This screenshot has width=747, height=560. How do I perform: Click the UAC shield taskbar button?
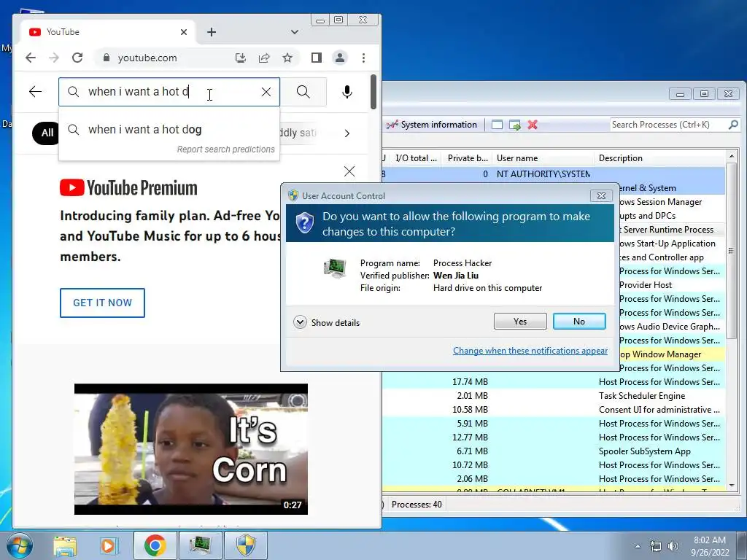(x=245, y=545)
